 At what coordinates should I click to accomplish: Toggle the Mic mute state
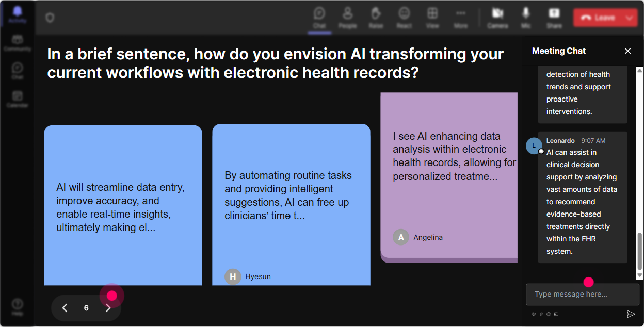click(x=526, y=18)
